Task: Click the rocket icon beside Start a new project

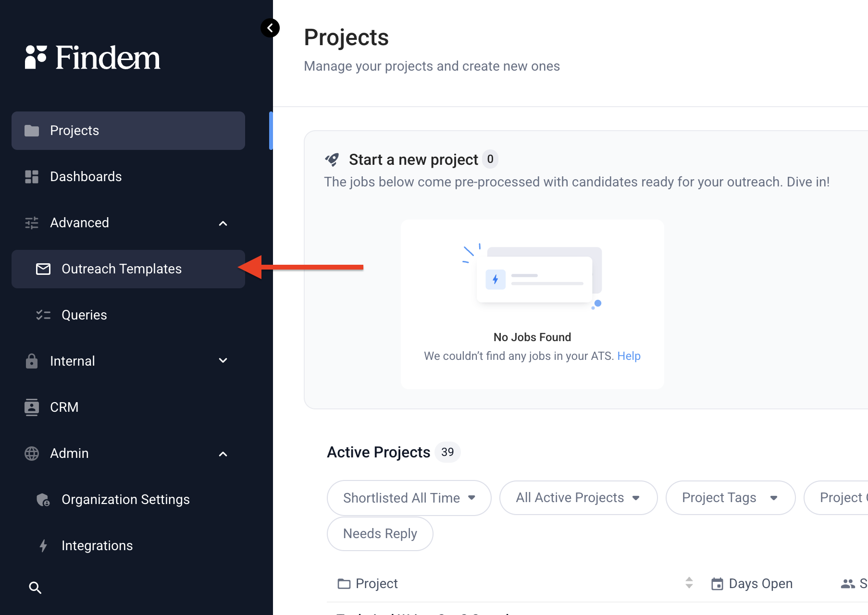Action: pyautogui.click(x=332, y=160)
